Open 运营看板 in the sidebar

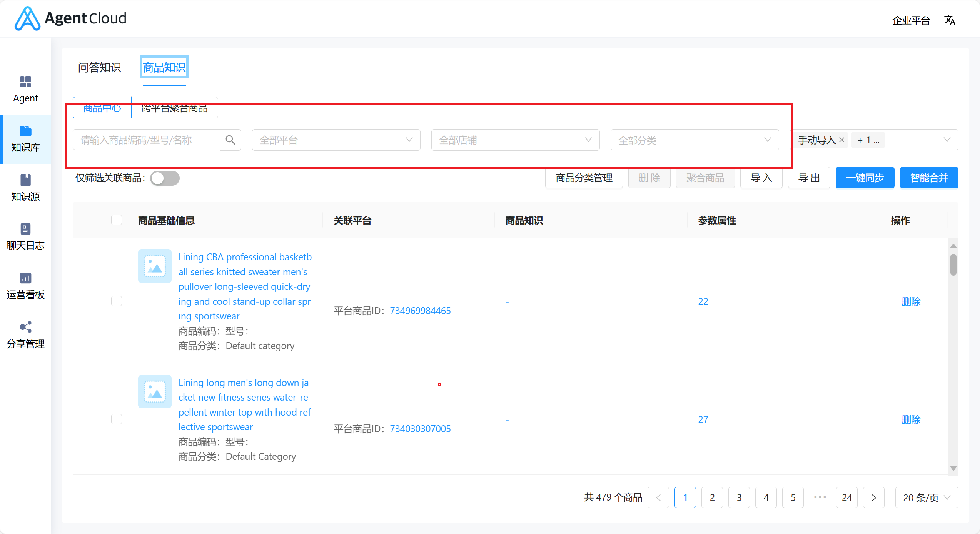(25, 286)
